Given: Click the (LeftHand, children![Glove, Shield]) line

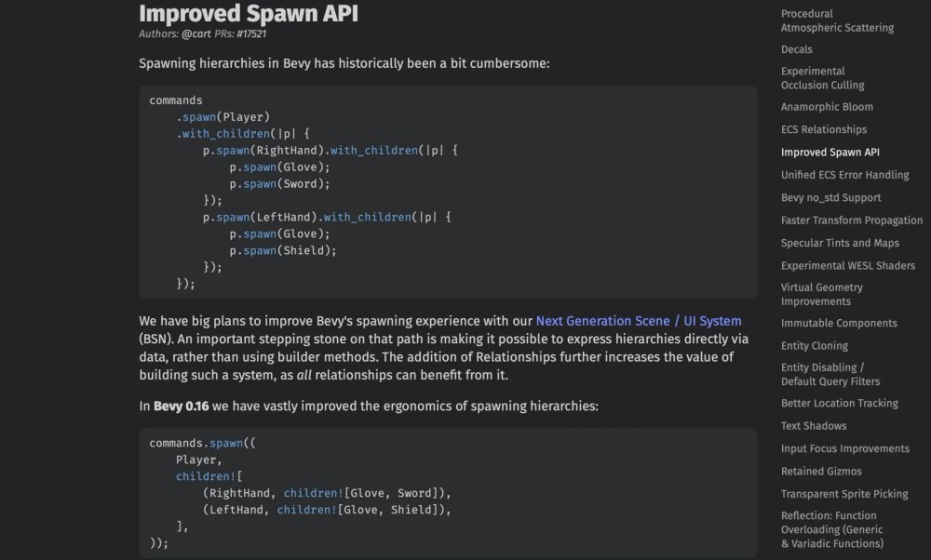Looking at the screenshot, I should tap(327, 510).
